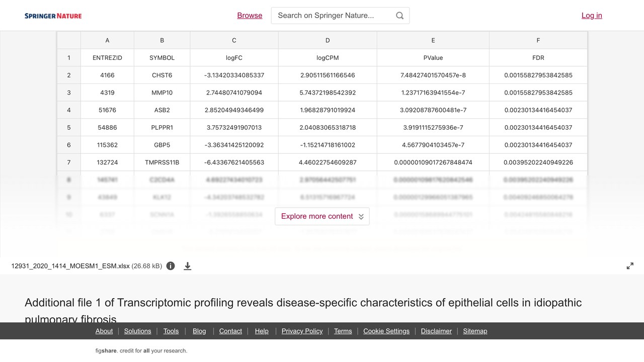644x362 pixels.
Task: Click the logFC header cell
Action: 234,58
